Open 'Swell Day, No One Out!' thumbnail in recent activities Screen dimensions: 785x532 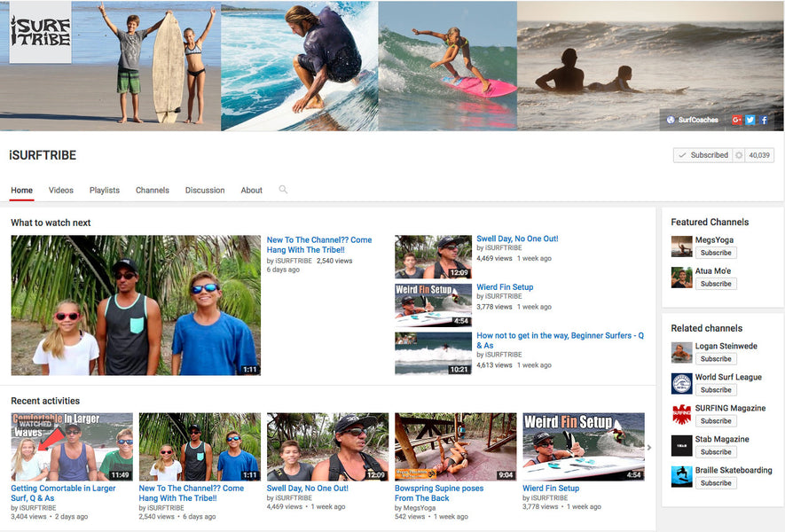pos(328,447)
